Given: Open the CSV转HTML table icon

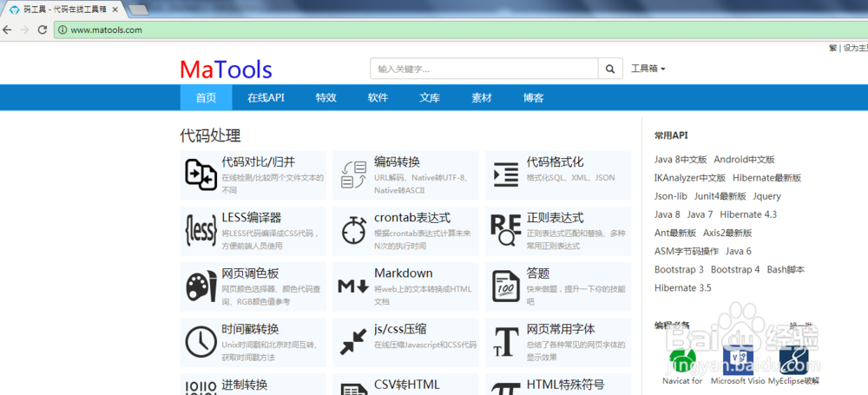Looking at the screenshot, I should [353, 390].
